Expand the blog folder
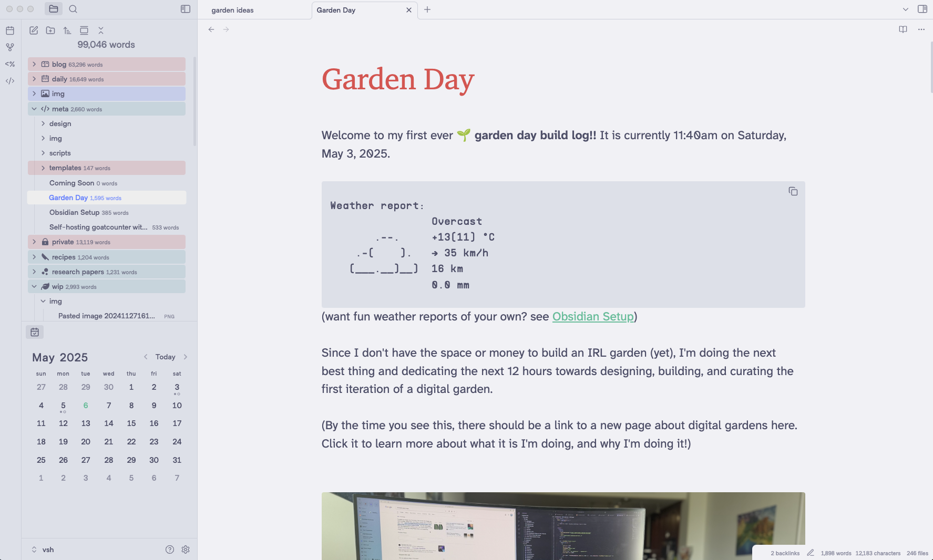 pos(107,64)
